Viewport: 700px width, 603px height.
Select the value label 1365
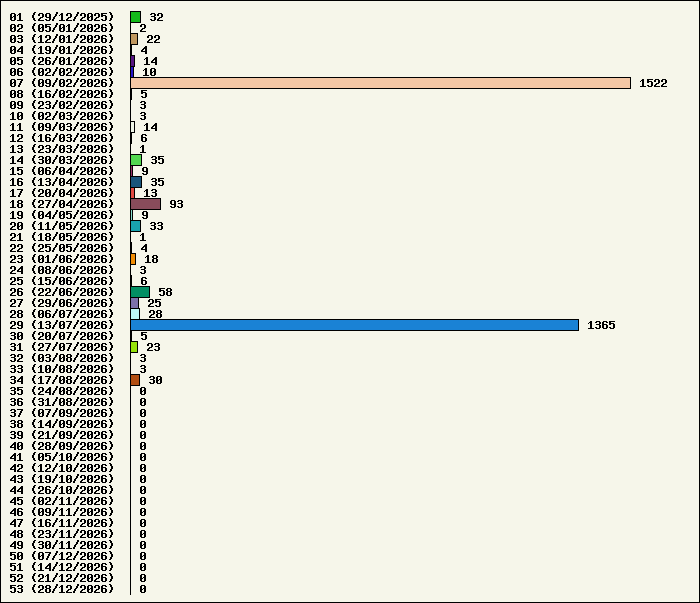coord(601,325)
